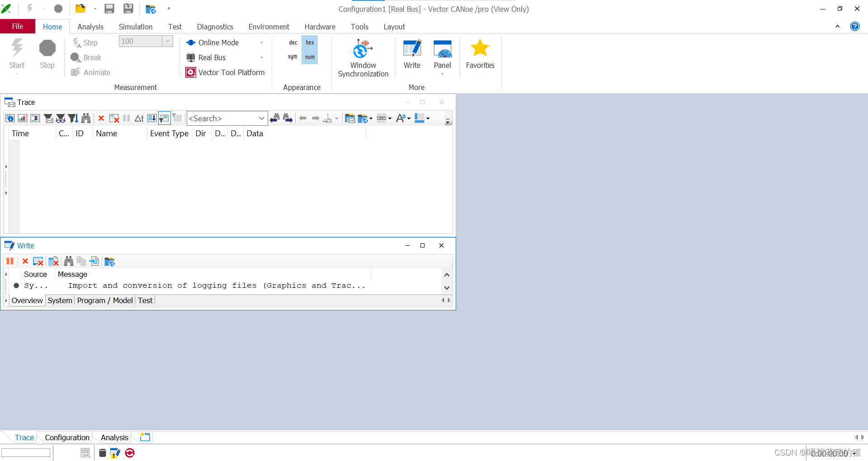This screenshot has width=868, height=461.
Task: Open the Layout ribbon tab
Action: (x=394, y=27)
